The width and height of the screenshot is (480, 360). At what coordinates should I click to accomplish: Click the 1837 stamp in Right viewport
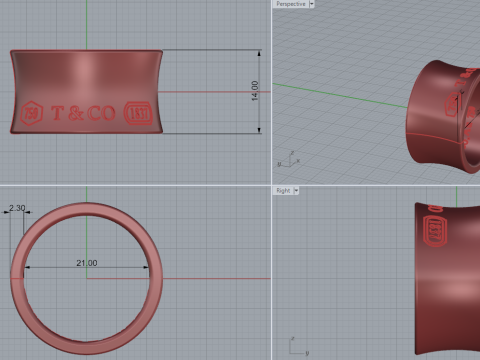coord(434,231)
